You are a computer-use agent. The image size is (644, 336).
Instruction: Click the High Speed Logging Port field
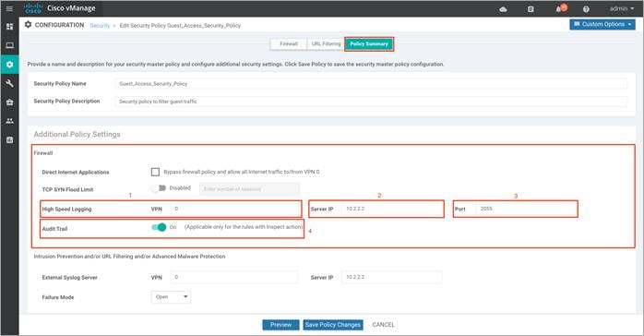pyautogui.click(x=526, y=209)
